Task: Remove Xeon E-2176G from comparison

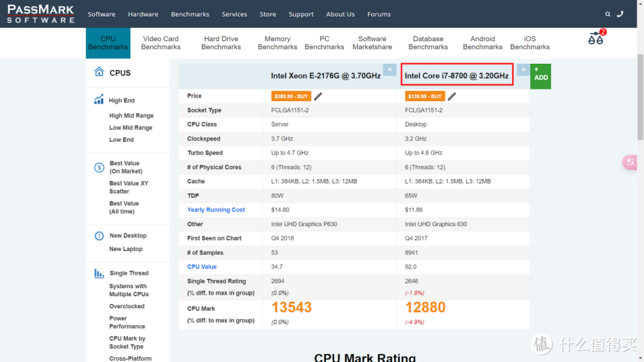Action: (390, 70)
